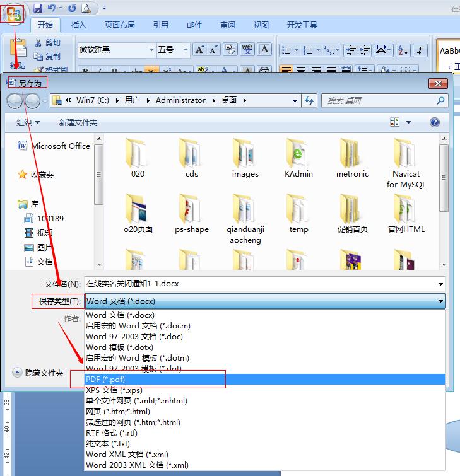Click the Copy icon in clipboard group

38,57
